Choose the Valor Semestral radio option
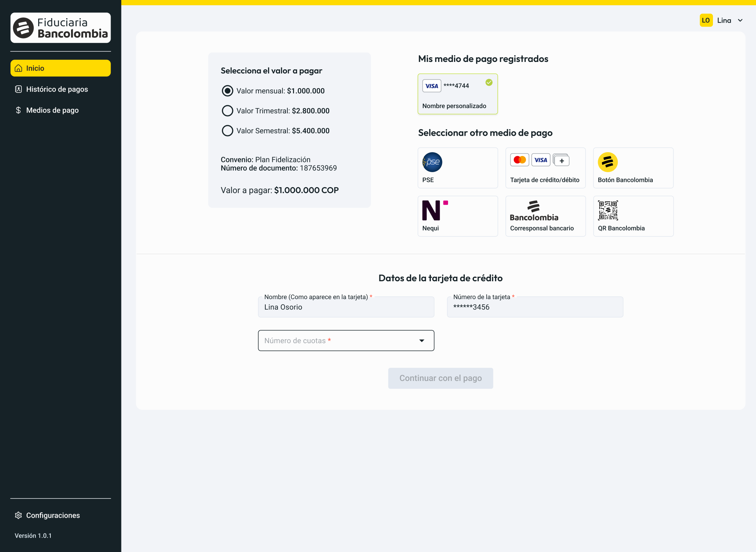The width and height of the screenshot is (756, 552). coord(227,131)
